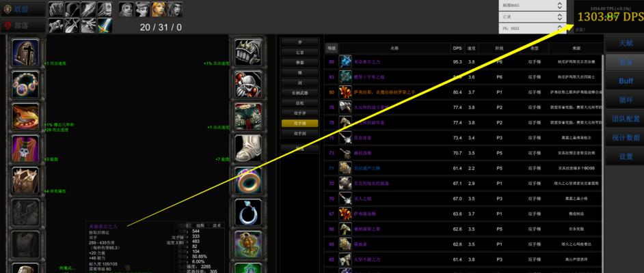Sort list by the DPS column header
This screenshot has height=273, width=644.
[457, 48]
